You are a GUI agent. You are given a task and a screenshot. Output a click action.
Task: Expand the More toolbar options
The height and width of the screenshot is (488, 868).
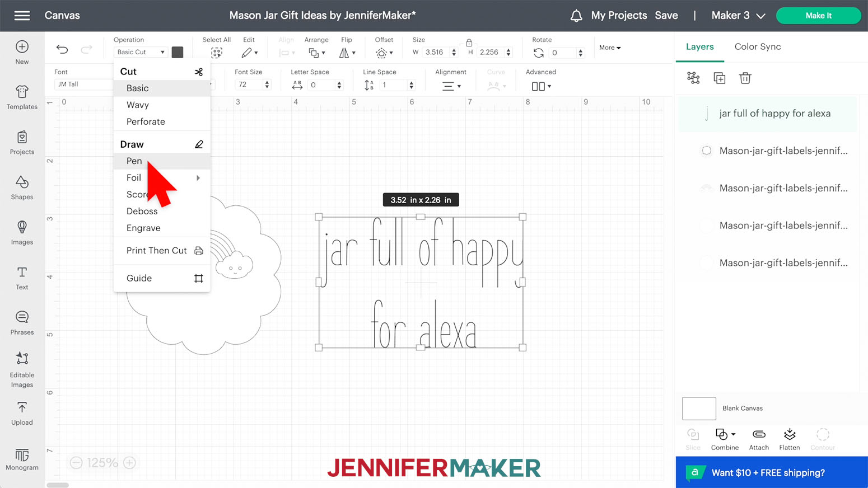coord(610,48)
